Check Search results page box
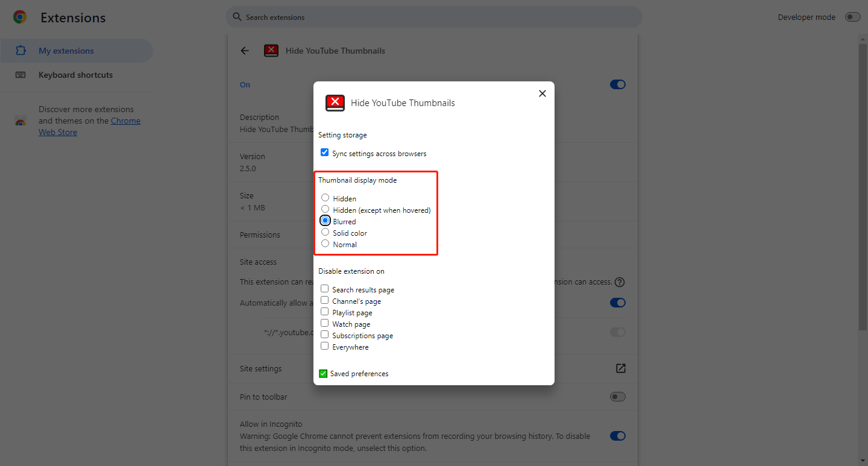The width and height of the screenshot is (868, 466). (324, 289)
